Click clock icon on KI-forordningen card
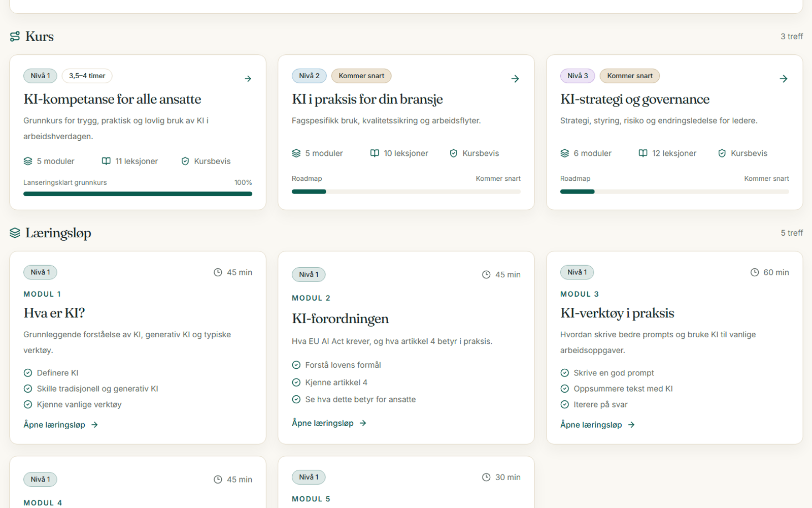Screen dimensions: 812x508 486,275
